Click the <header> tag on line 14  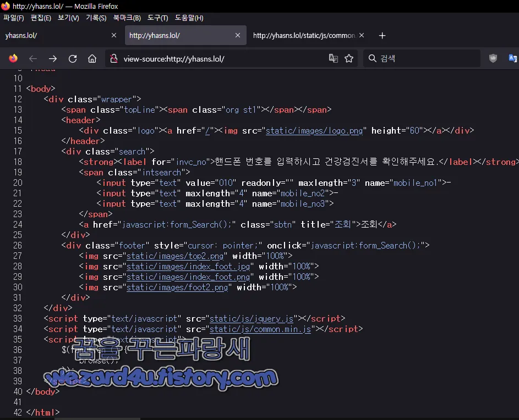[x=81, y=120]
